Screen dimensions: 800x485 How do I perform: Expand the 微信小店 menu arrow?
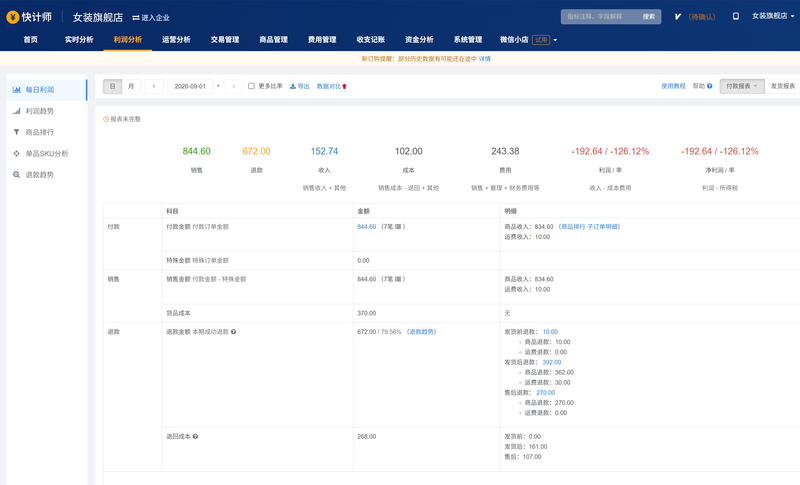[555, 40]
